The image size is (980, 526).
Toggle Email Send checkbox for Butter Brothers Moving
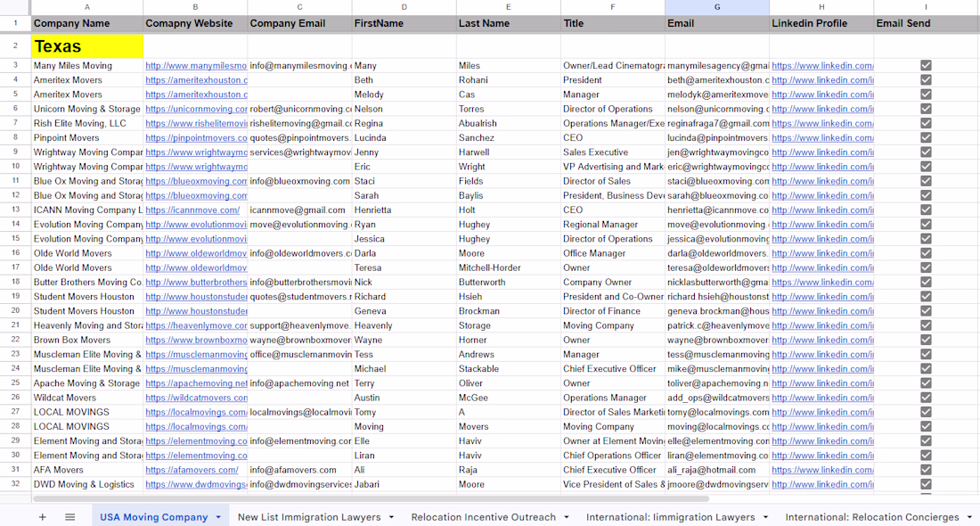click(x=926, y=282)
